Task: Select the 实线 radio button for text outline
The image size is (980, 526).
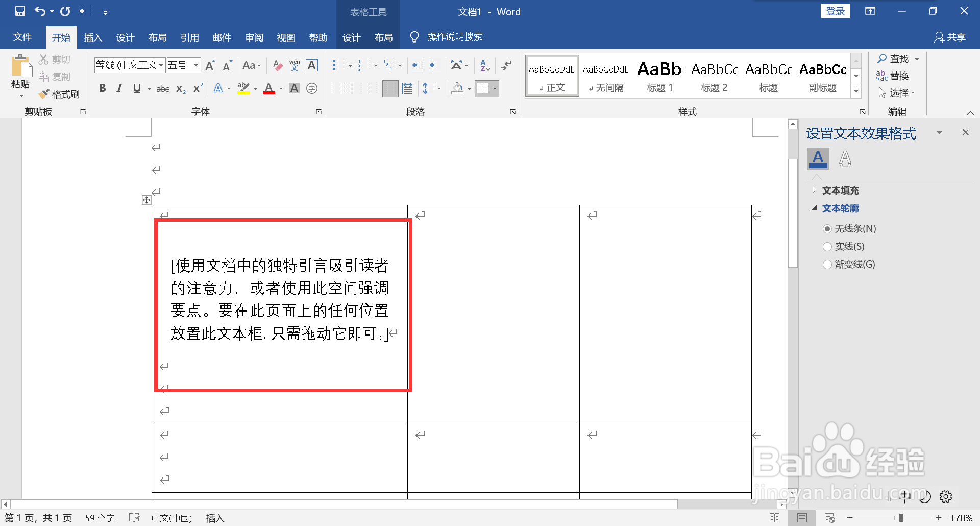Action: coord(828,246)
